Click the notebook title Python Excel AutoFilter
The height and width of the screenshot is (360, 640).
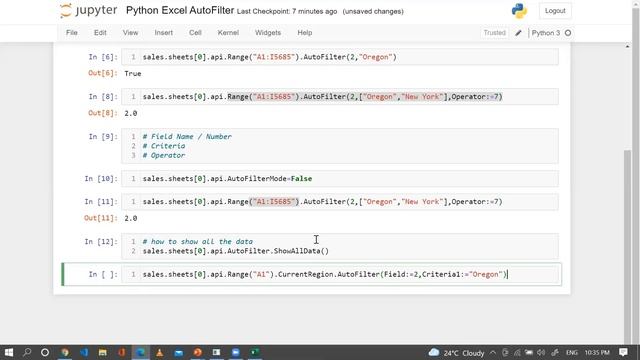(x=180, y=11)
